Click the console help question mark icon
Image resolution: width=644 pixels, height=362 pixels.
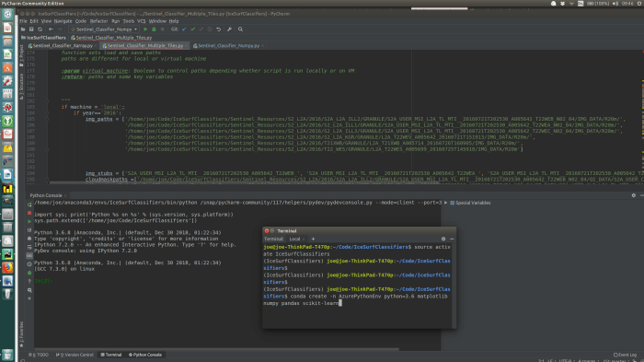29,281
